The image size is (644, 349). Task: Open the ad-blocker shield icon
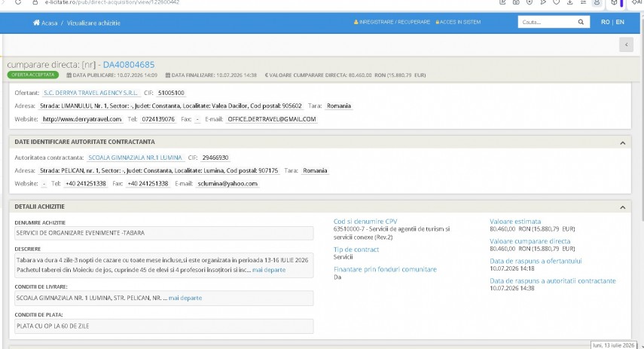pos(530,2)
